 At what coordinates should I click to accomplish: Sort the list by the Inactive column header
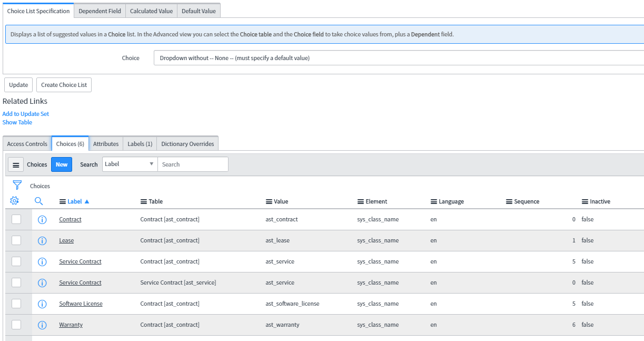click(600, 201)
